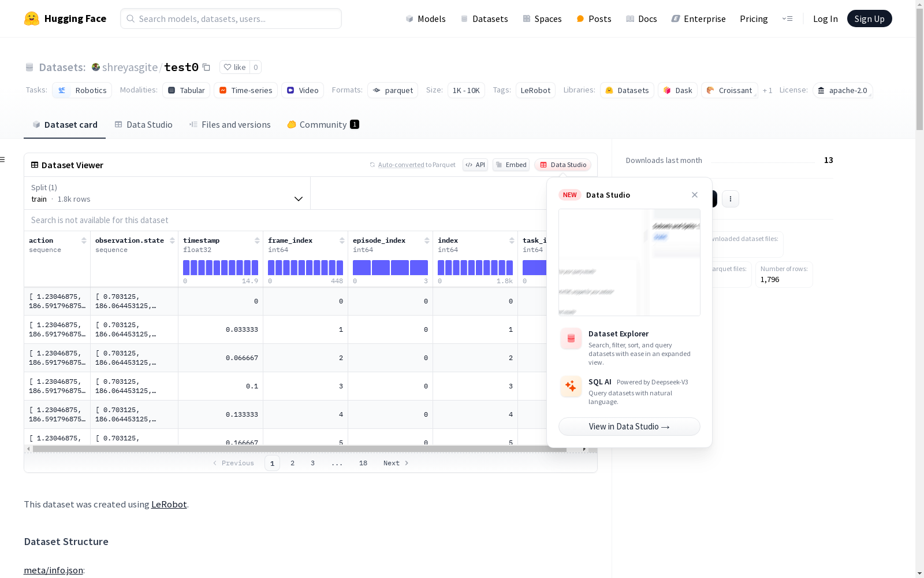The height and width of the screenshot is (578, 924).
Task: Click the Dask library tag
Action: 678,90
